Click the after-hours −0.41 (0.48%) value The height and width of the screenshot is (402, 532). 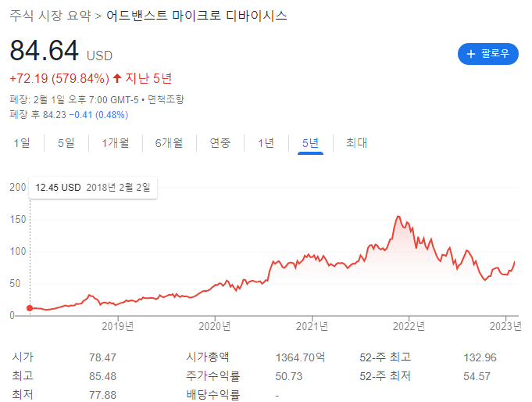[98, 115]
